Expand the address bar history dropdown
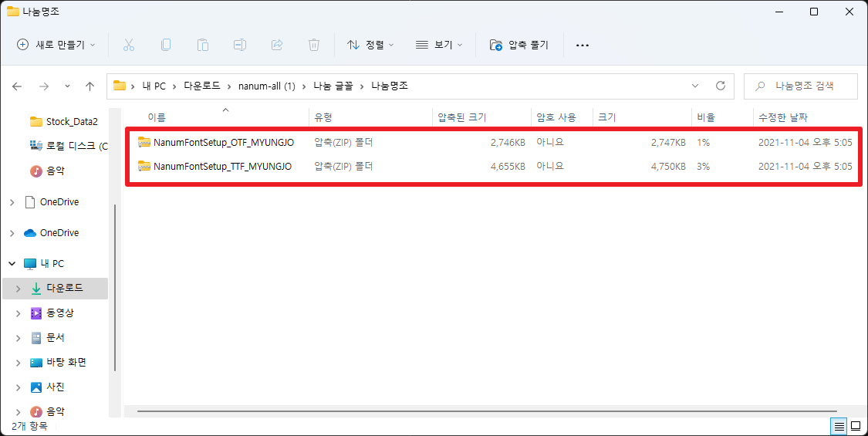The image size is (868, 436). pos(695,86)
